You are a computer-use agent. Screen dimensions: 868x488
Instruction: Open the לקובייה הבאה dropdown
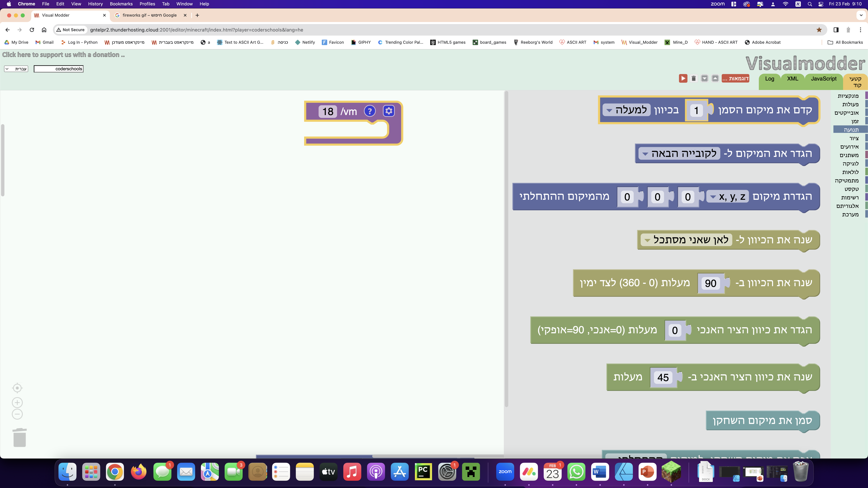[x=679, y=154]
